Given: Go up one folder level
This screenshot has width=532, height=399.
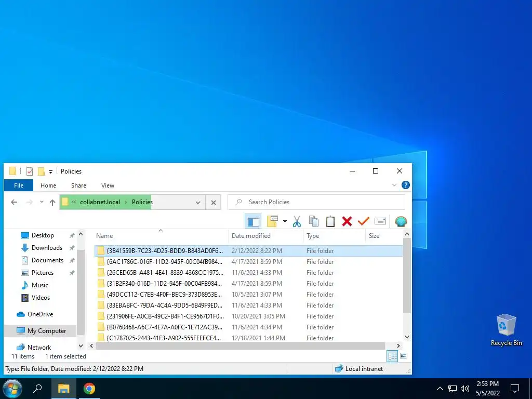Looking at the screenshot, I should [x=52, y=203].
